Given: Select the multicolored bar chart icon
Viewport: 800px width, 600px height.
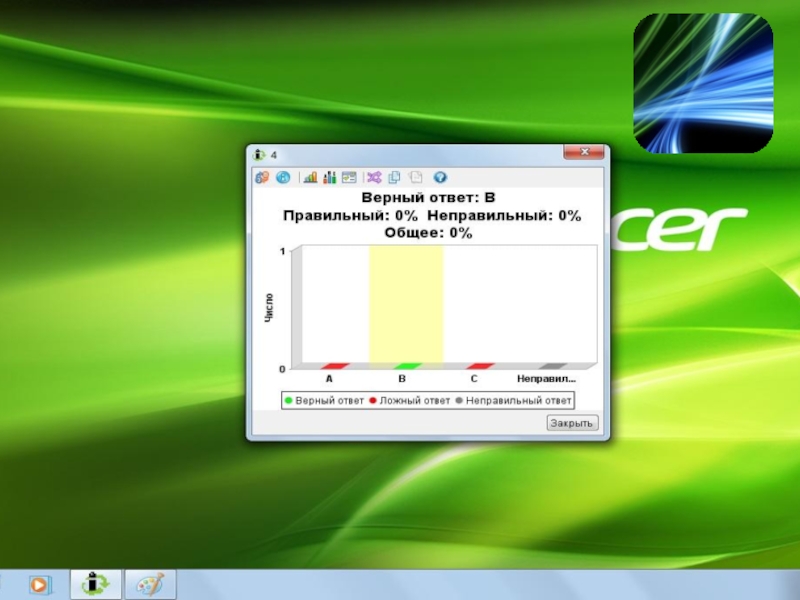Looking at the screenshot, I should click(x=329, y=177).
